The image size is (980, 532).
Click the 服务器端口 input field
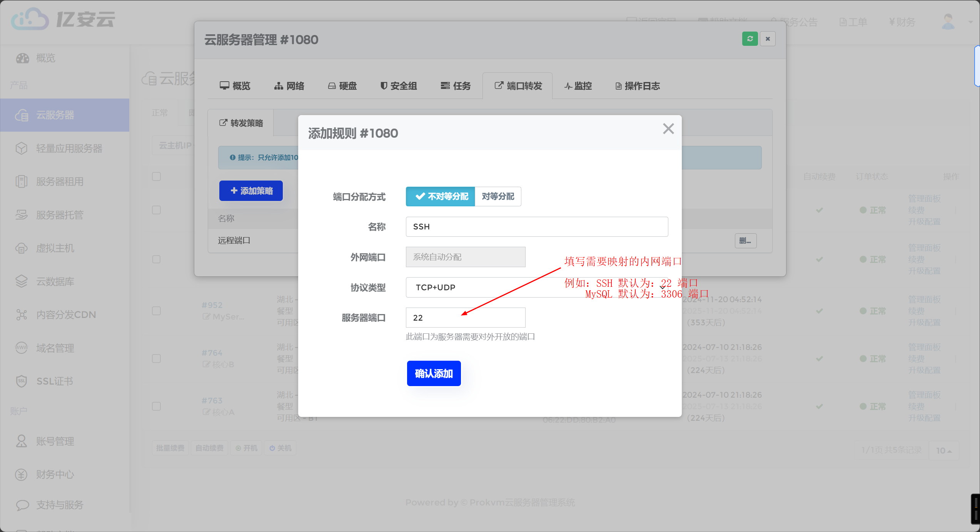465,318
